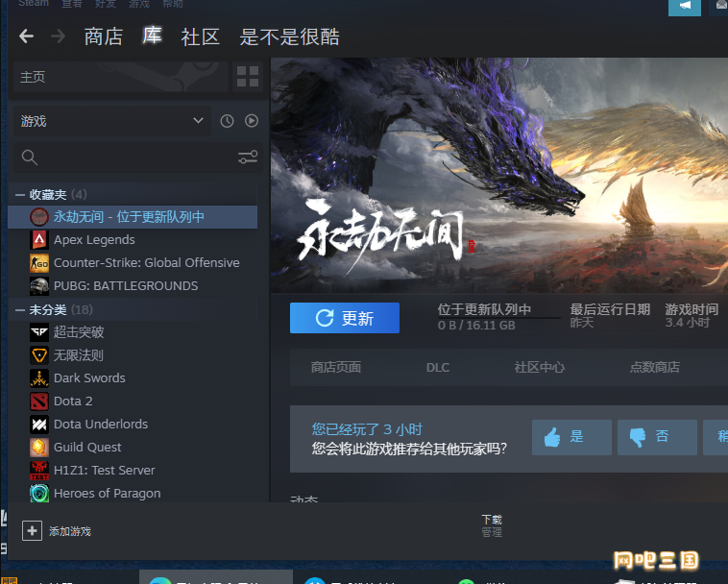Click the library search magnifier icon
This screenshot has width=728, height=584.
pyautogui.click(x=29, y=158)
